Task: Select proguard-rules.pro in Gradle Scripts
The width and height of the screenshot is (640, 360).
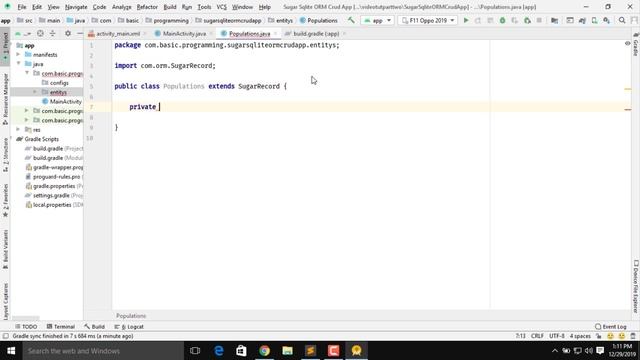Action: [x=56, y=177]
